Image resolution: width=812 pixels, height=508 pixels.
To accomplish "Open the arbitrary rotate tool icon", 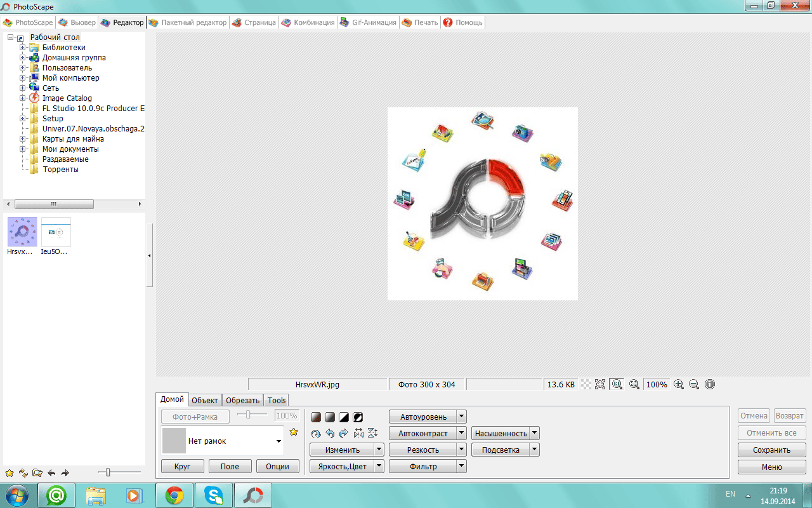I will coord(316,433).
